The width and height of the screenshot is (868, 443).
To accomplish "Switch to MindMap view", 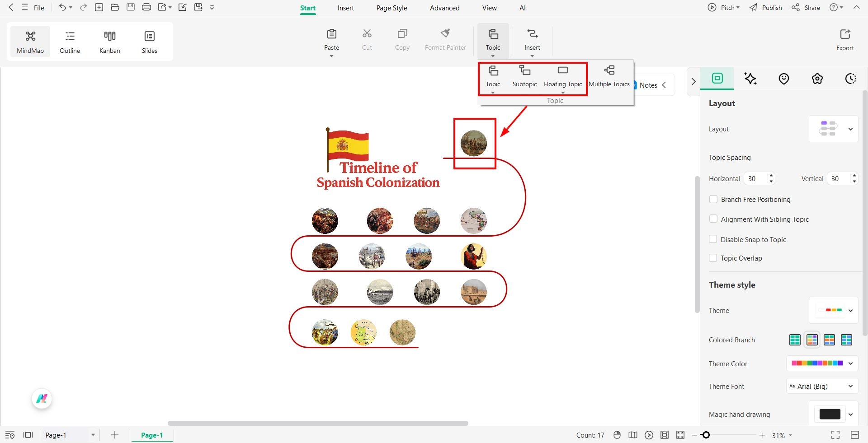I will (30, 42).
